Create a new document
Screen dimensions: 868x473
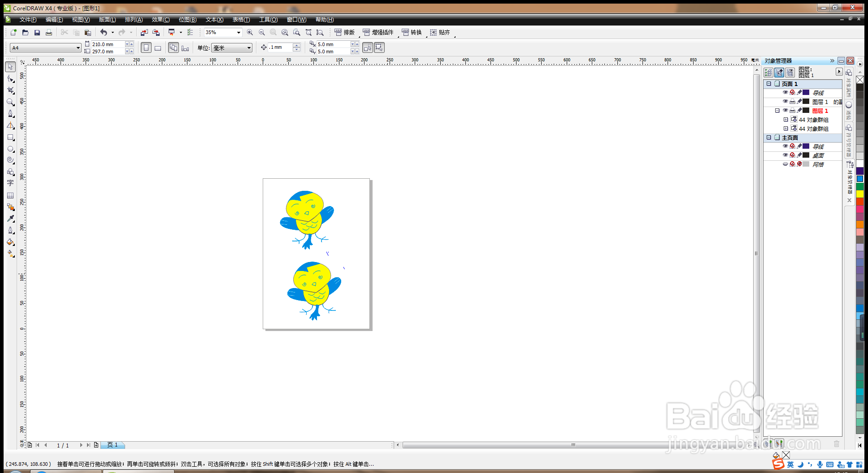coord(13,32)
